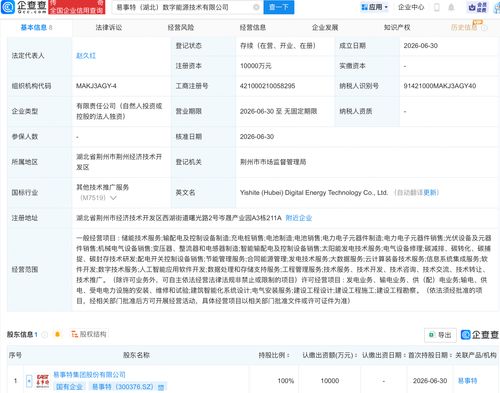
Task: Select registration number 421000210058295
Action: pos(267,86)
